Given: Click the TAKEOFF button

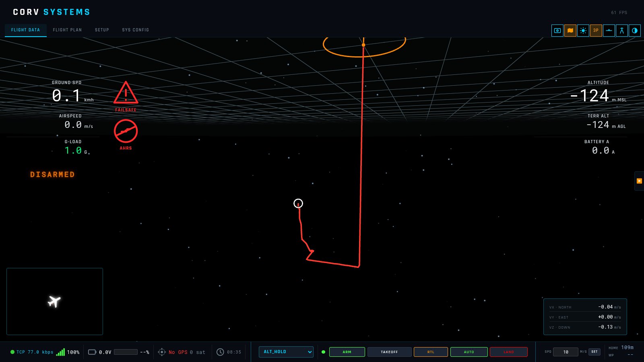Looking at the screenshot, I should coord(389,352).
